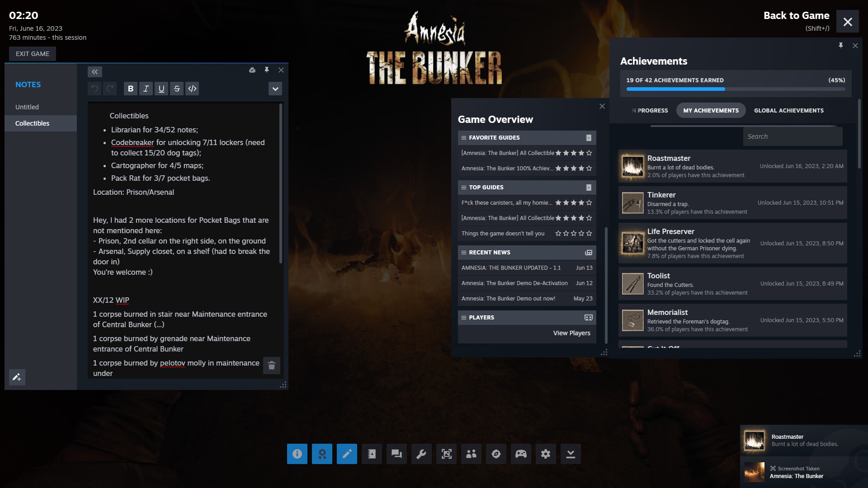868x488 pixels.
Task: Click the achievements Search field
Action: point(792,136)
